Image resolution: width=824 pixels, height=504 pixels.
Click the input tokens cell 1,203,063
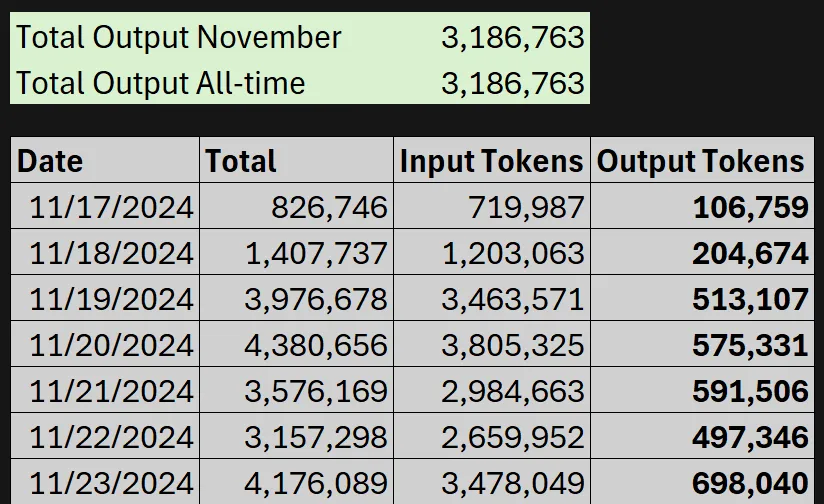(492, 252)
